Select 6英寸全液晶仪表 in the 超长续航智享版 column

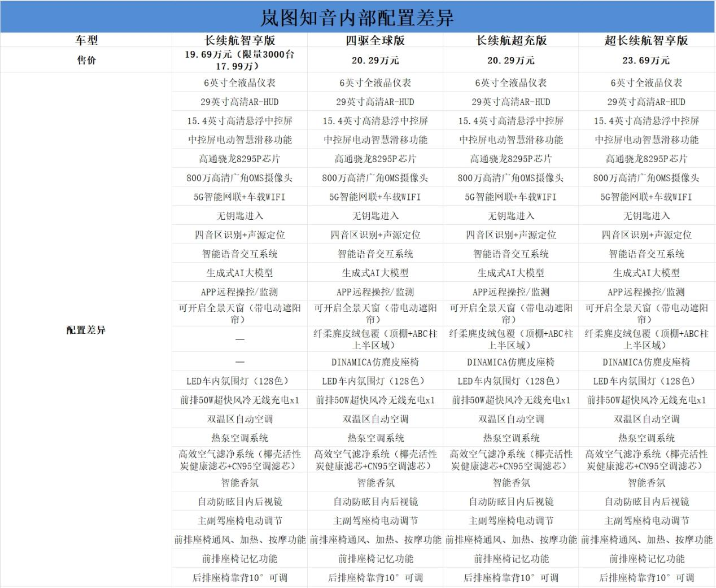point(647,82)
